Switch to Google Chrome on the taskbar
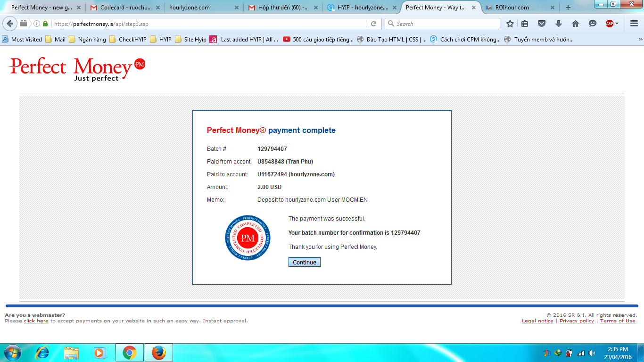This screenshot has height=362, width=644. click(x=129, y=353)
